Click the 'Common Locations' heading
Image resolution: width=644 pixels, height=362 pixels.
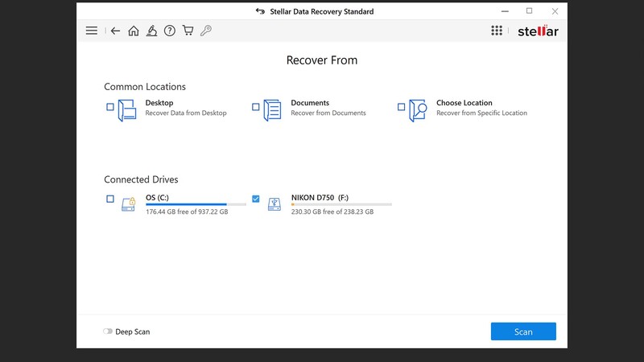point(145,87)
